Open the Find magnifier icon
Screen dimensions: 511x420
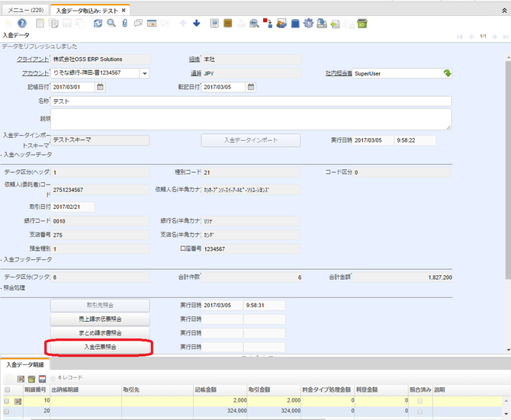111,23
